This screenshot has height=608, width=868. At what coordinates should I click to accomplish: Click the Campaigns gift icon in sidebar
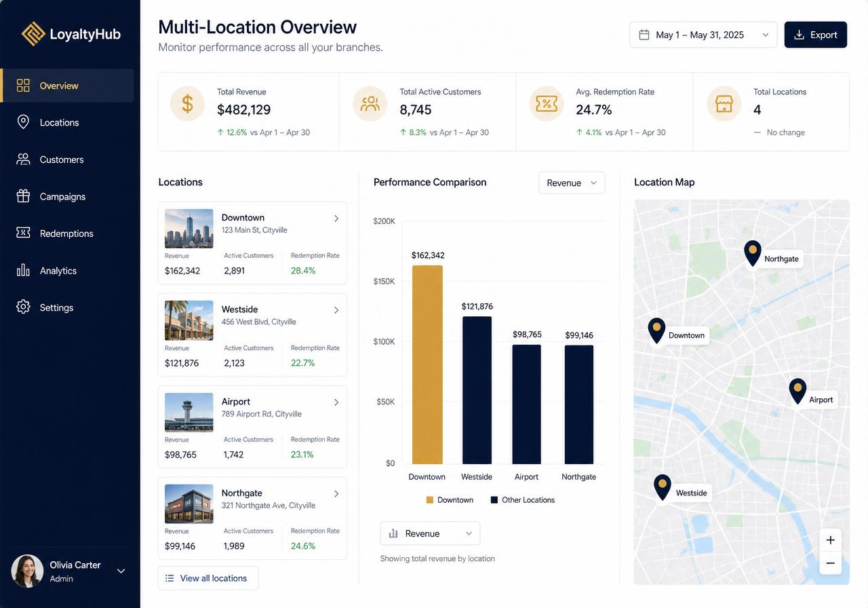pyautogui.click(x=23, y=196)
